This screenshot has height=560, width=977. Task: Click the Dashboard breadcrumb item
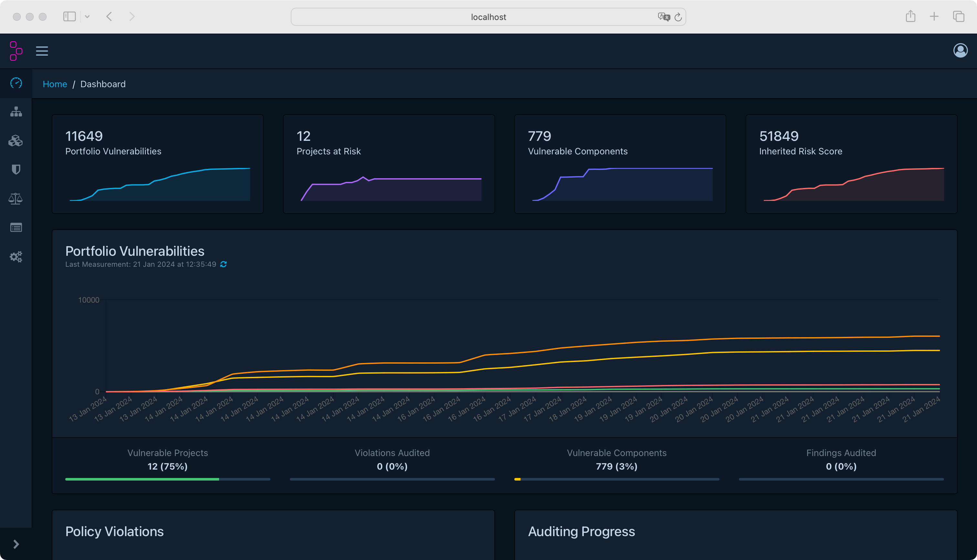(103, 84)
